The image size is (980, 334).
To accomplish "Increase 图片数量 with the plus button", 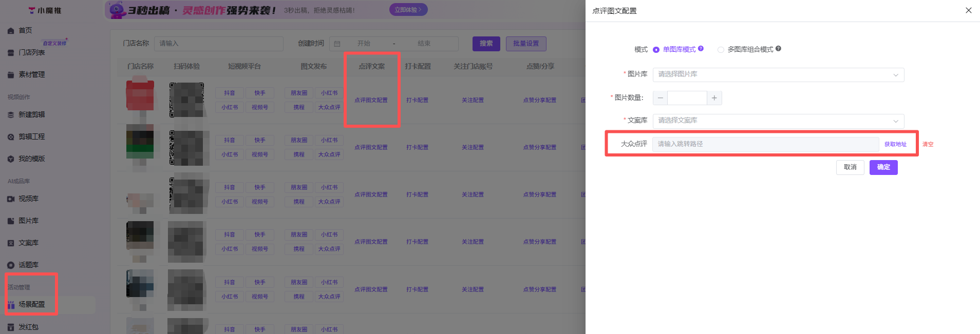I will point(714,98).
